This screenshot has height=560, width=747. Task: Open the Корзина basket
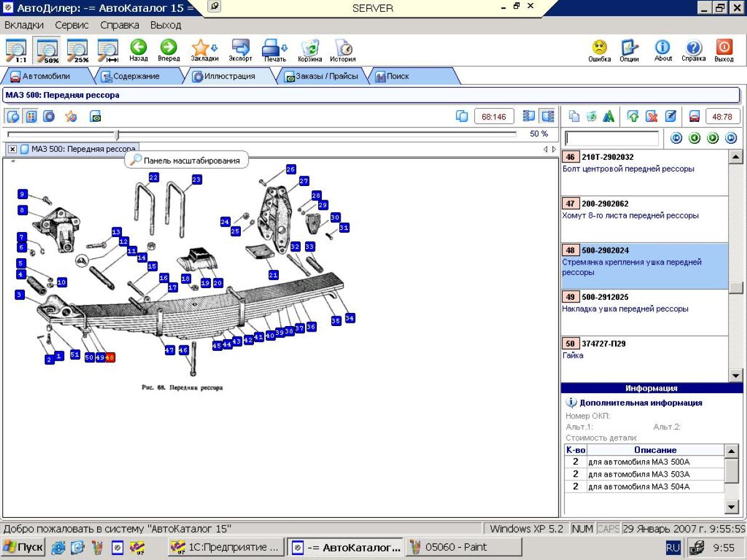pos(310,51)
